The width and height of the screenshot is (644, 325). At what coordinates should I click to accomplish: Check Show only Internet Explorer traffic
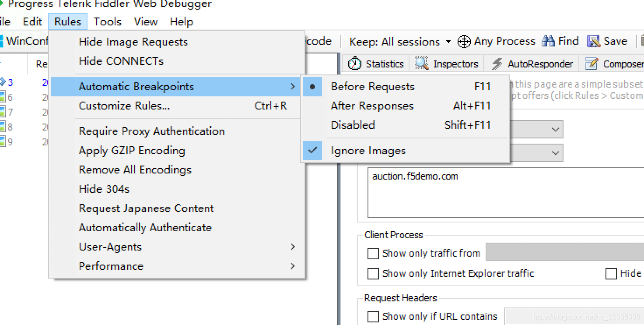(x=373, y=274)
